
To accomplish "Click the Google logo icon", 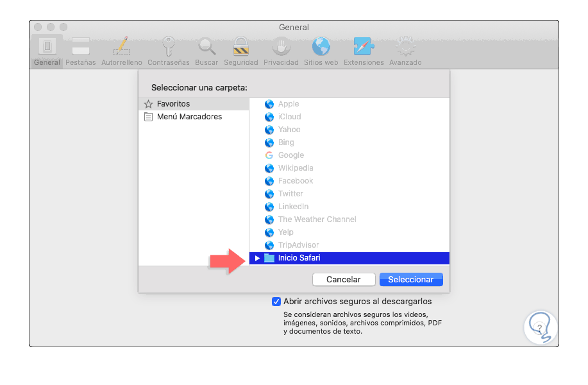I will click(269, 155).
